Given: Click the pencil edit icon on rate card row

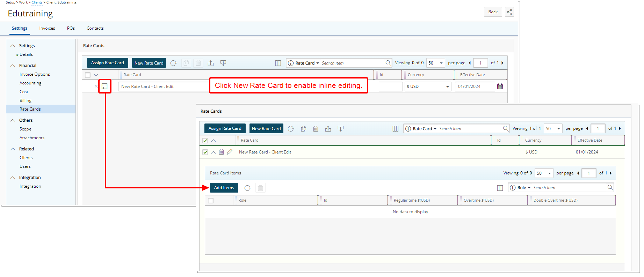Looking at the screenshot, I should (x=230, y=152).
